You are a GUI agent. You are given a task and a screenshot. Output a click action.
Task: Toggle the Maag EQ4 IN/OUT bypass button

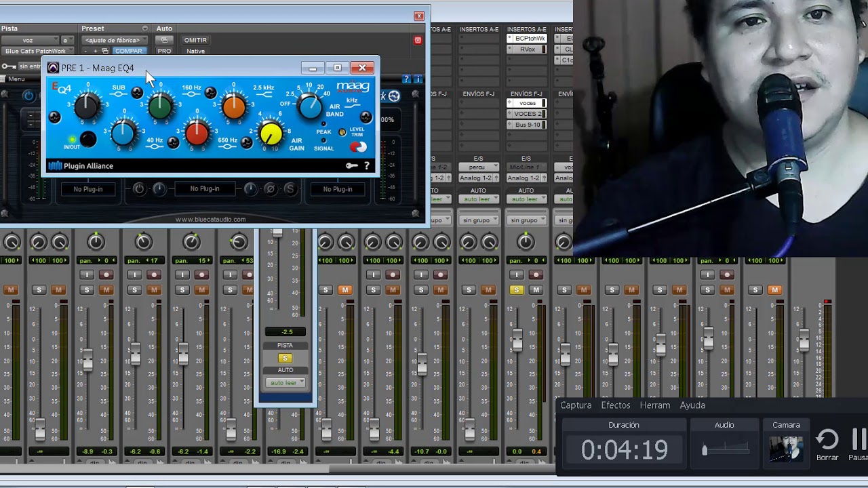88,139
